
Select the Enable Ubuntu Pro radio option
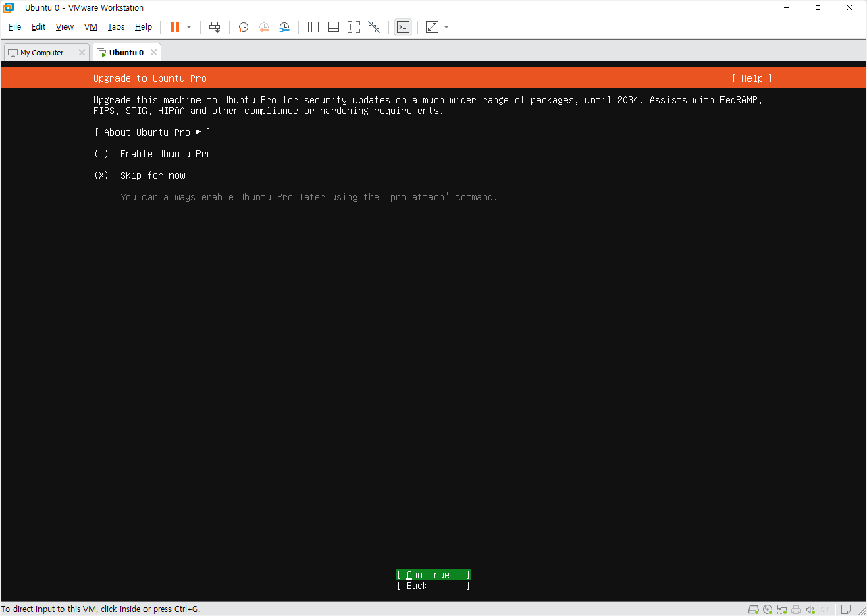click(153, 154)
